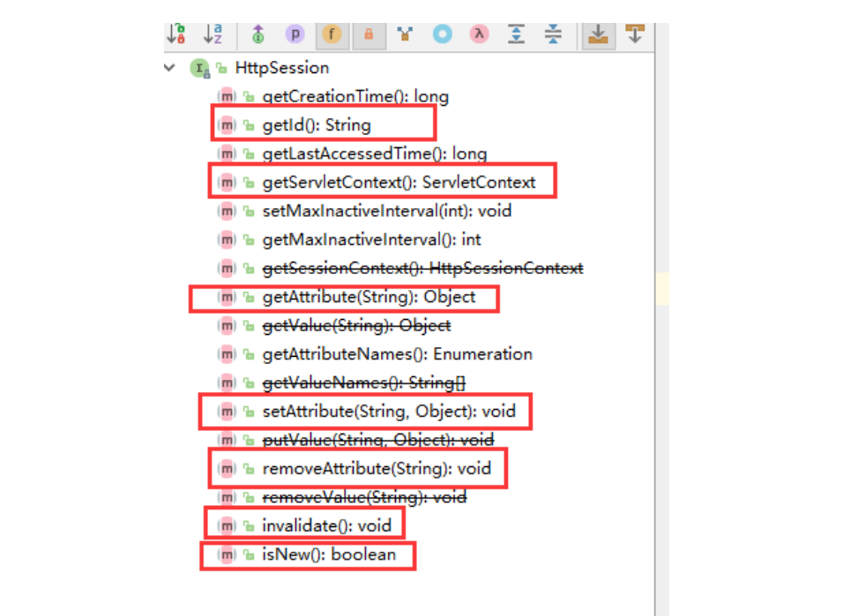The image size is (858, 616).
Task: Click Collapse All in structure toolbar
Action: click(x=553, y=33)
